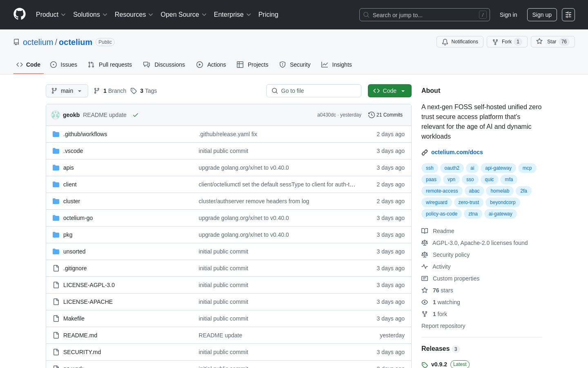Open the Makefile file
The width and height of the screenshot is (588, 368).
click(74, 319)
